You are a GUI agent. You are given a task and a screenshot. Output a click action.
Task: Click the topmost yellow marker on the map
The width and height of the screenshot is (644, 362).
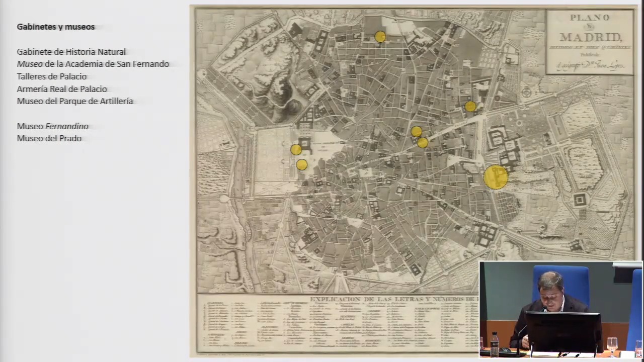[380, 37]
